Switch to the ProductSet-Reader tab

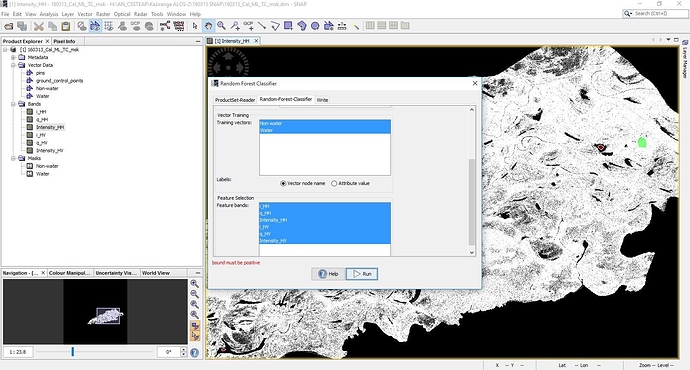(x=235, y=100)
